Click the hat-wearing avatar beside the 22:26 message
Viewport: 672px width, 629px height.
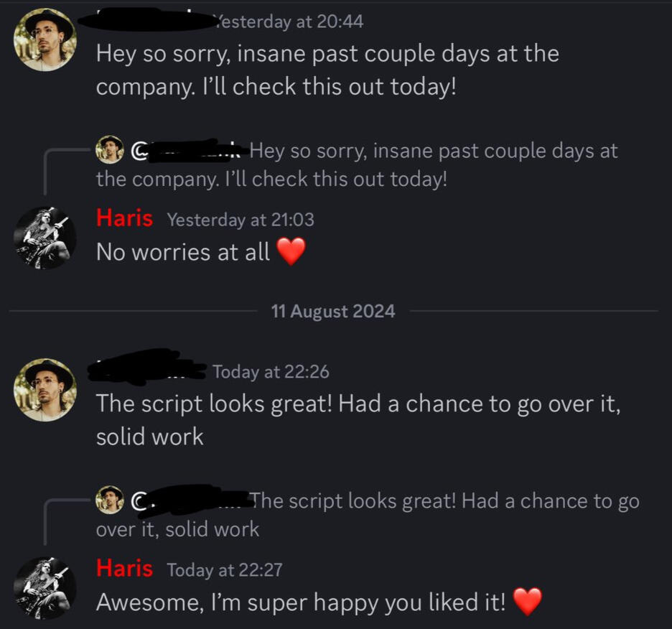pos(45,390)
